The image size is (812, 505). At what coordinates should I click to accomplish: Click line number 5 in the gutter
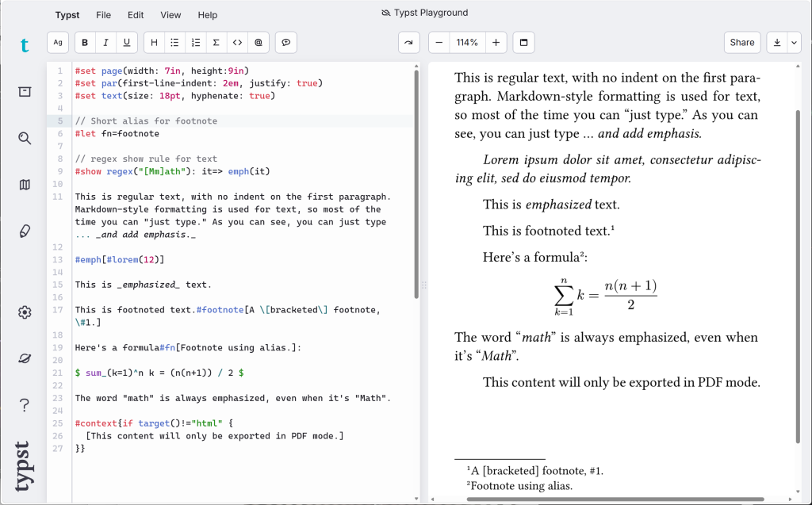coord(60,121)
